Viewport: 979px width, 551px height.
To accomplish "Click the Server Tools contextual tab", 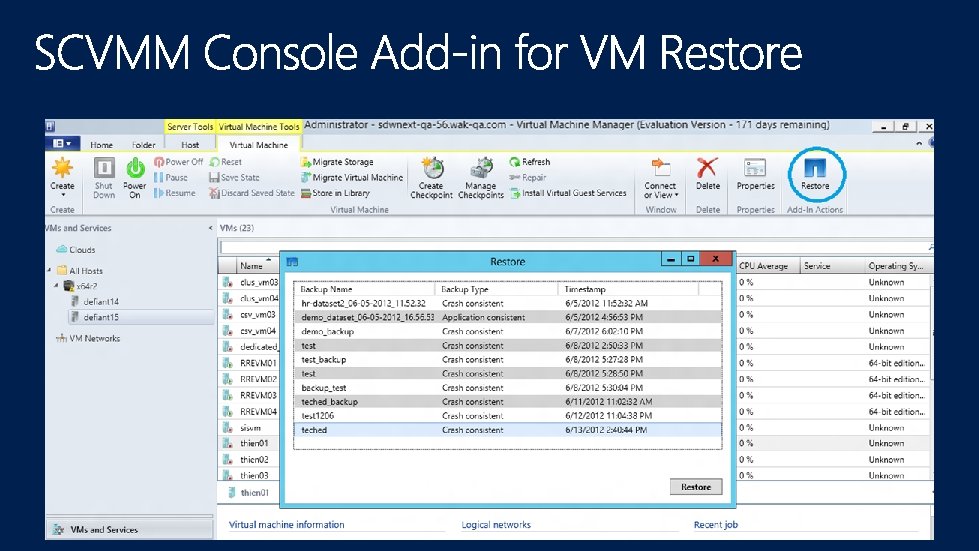I will click(190, 127).
